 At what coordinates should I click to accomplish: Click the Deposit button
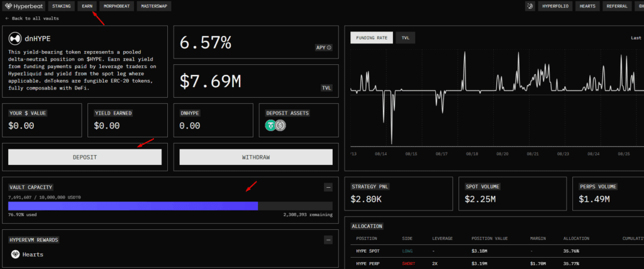coord(85,157)
